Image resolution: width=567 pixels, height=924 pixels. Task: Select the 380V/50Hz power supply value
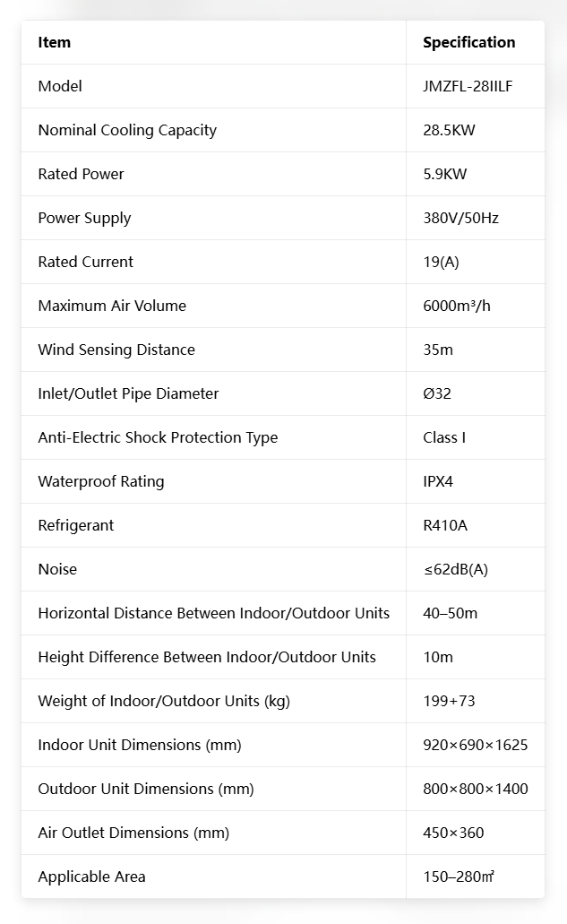460,218
